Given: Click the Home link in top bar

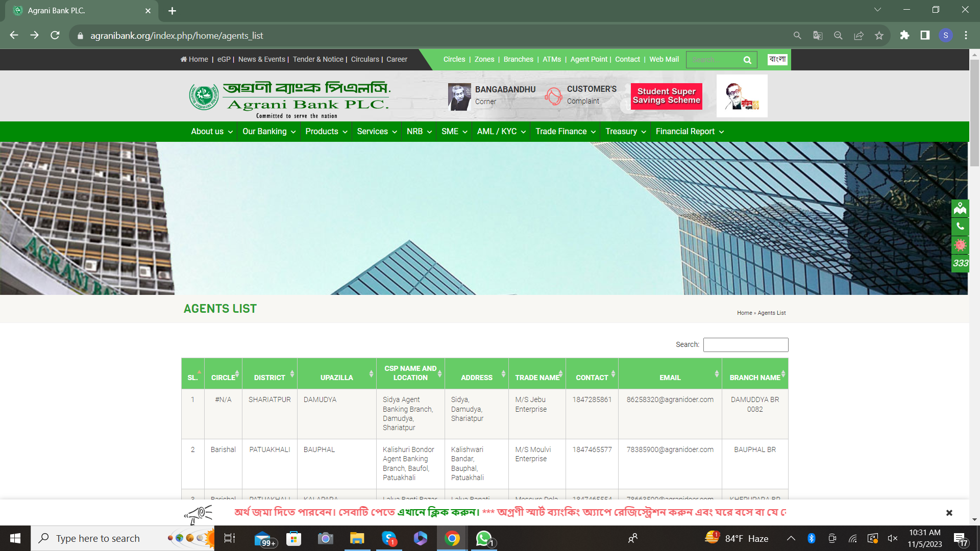Looking at the screenshot, I should (x=194, y=59).
